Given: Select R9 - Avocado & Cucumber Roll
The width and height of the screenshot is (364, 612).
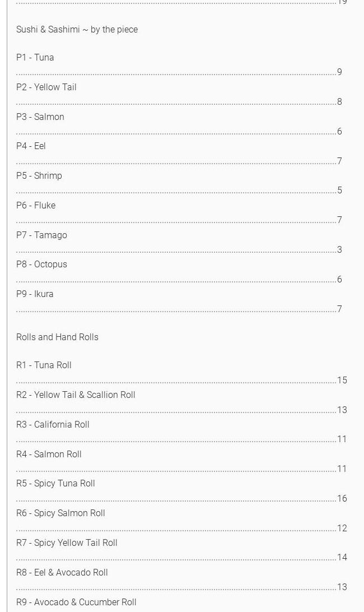Looking at the screenshot, I should pyautogui.click(x=76, y=602).
